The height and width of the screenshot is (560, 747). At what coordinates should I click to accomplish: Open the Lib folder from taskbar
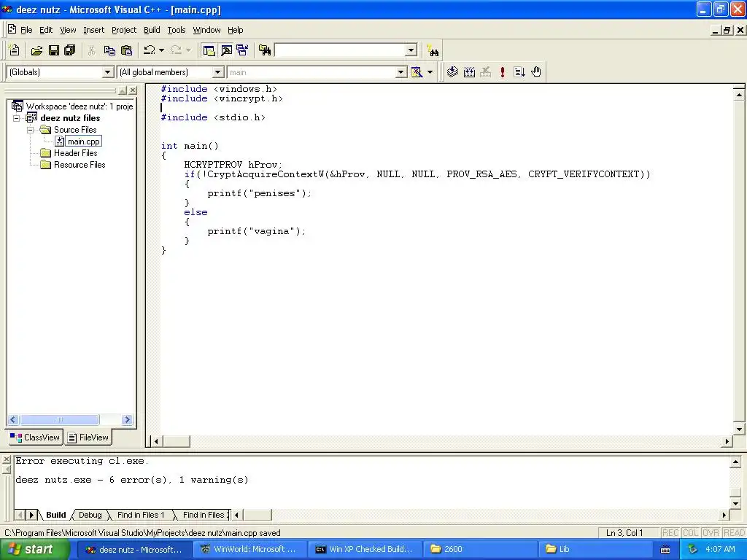pyautogui.click(x=595, y=549)
